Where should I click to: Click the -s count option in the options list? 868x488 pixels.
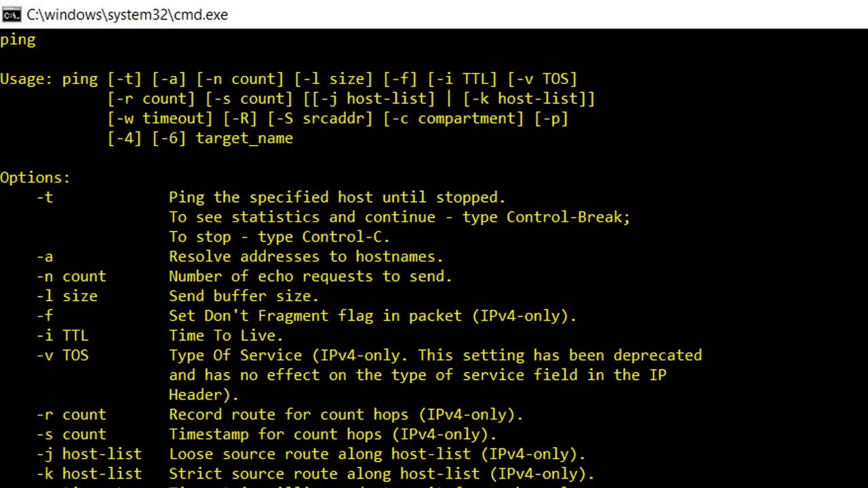point(71,434)
